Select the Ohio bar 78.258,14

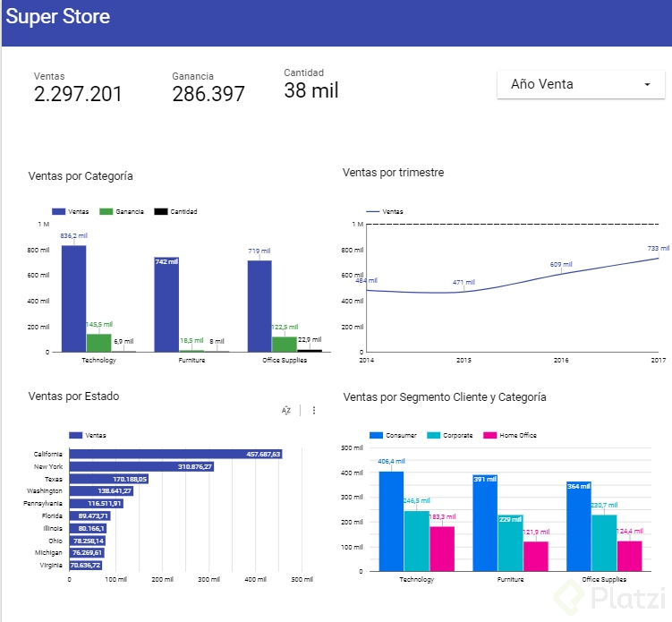[x=88, y=541]
